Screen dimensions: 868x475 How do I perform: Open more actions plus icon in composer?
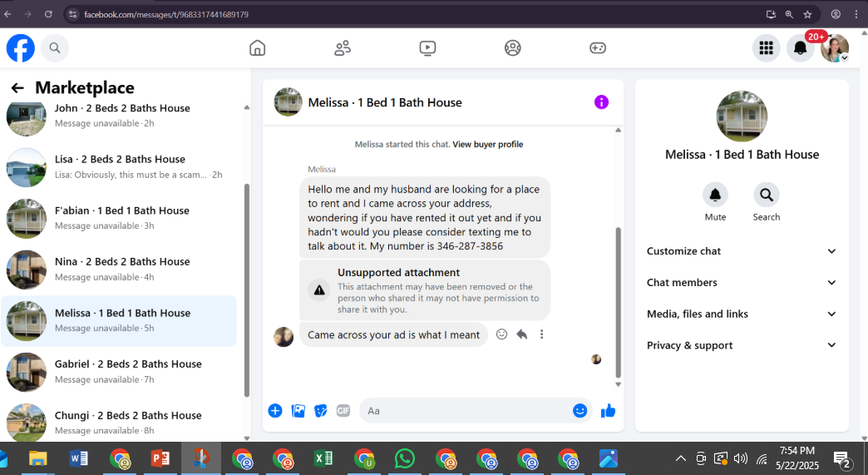(x=275, y=411)
